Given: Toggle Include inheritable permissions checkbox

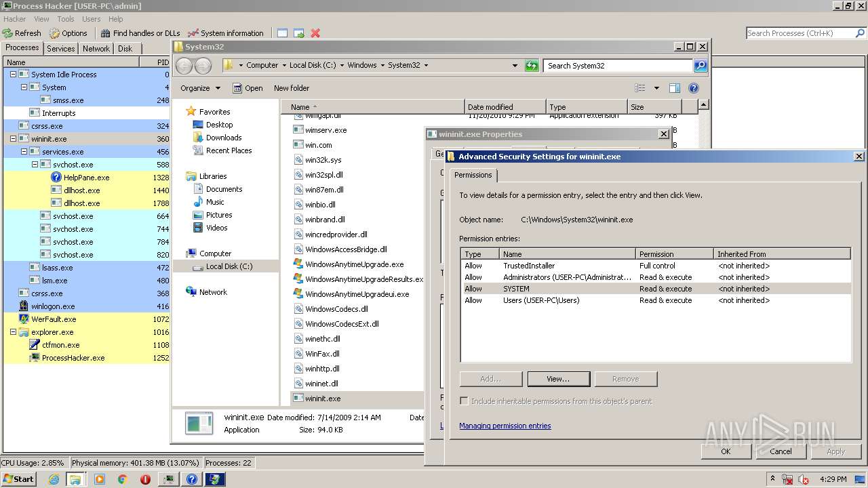Looking at the screenshot, I should pyautogui.click(x=464, y=401).
